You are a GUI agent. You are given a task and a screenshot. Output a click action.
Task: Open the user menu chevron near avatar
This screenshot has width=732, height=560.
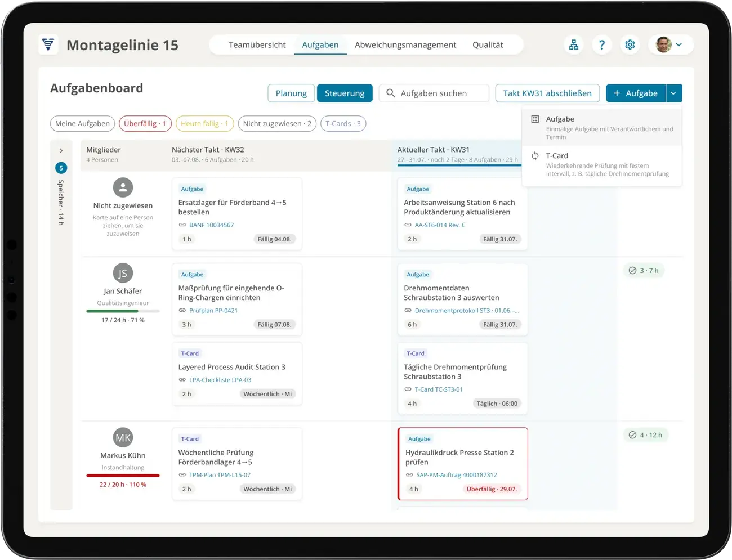click(679, 44)
